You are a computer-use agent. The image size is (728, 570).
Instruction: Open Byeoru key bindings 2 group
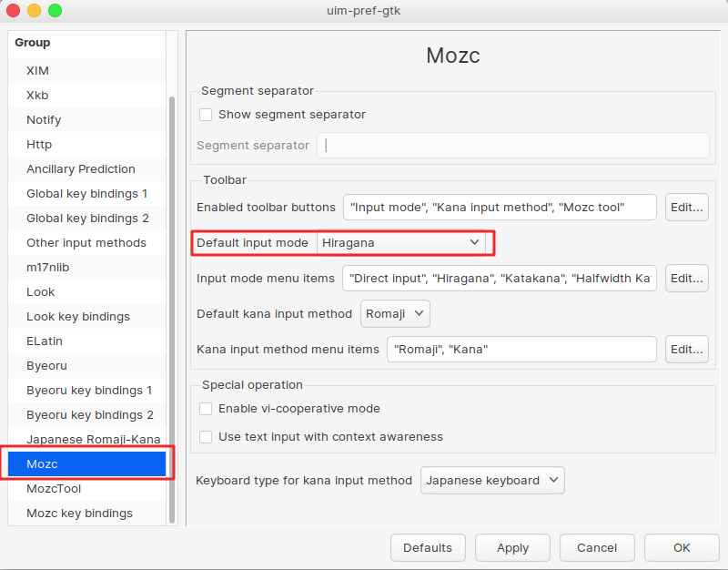click(x=86, y=415)
